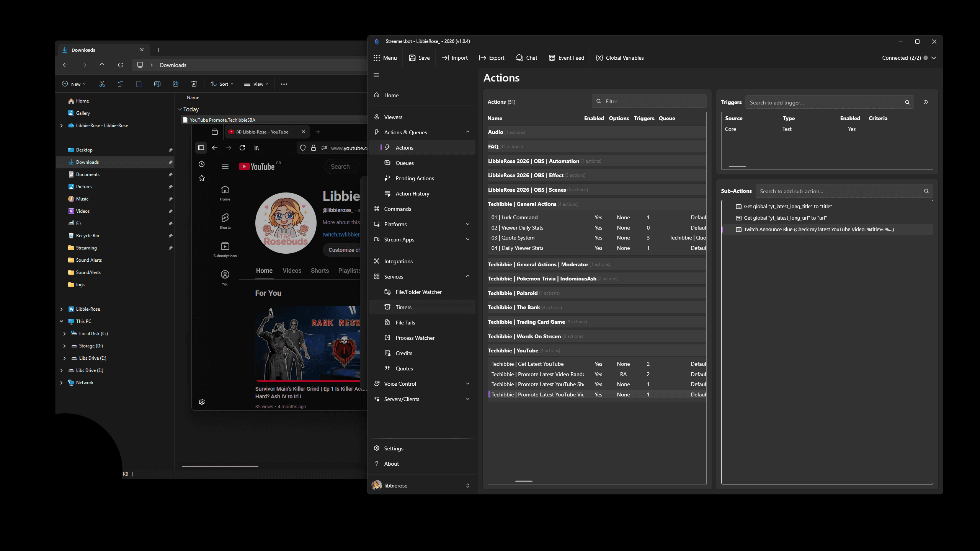
Task: Click the actions list horizontal scrollbar
Action: (x=524, y=481)
